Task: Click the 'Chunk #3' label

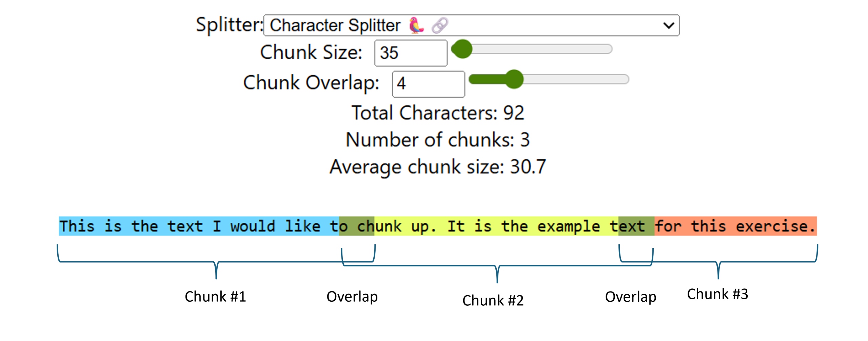Action: click(x=717, y=294)
